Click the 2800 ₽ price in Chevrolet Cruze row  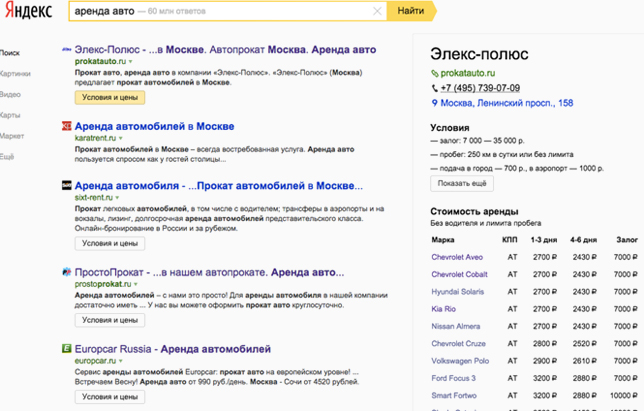(545, 344)
